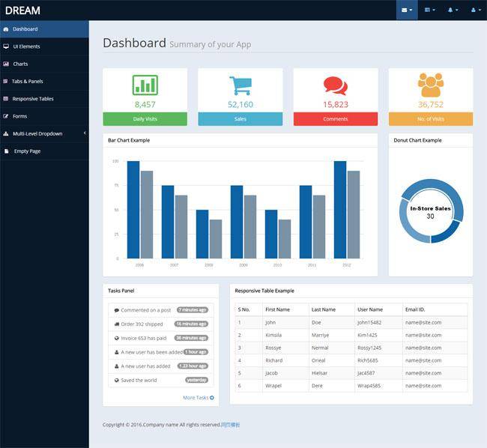Open the Charts page from sidebar
The height and width of the screenshot is (448, 487).
click(20, 64)
